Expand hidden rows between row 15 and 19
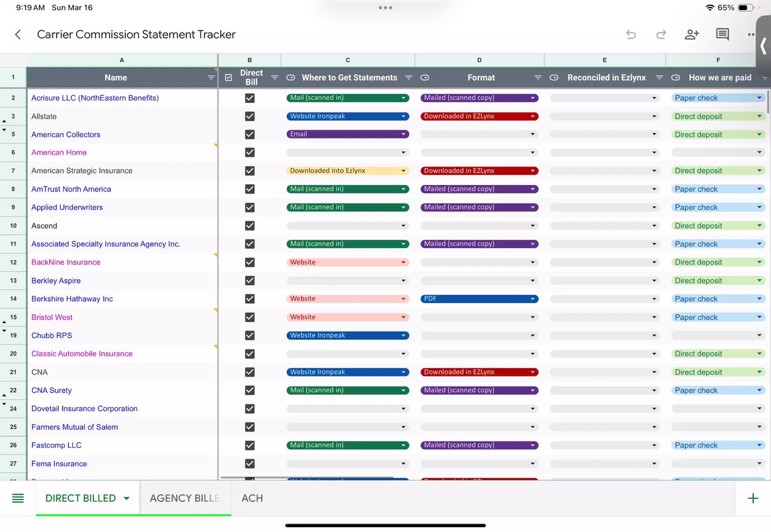This screenshot has height=532, width=771. [x=4, y=327]
